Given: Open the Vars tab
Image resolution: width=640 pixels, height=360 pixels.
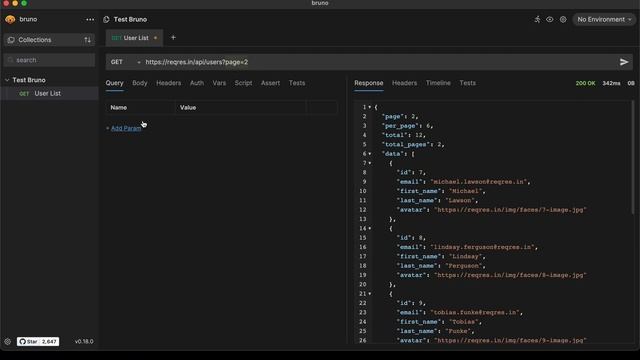Looking at the screenshot, I should click(x=219, y=83).
